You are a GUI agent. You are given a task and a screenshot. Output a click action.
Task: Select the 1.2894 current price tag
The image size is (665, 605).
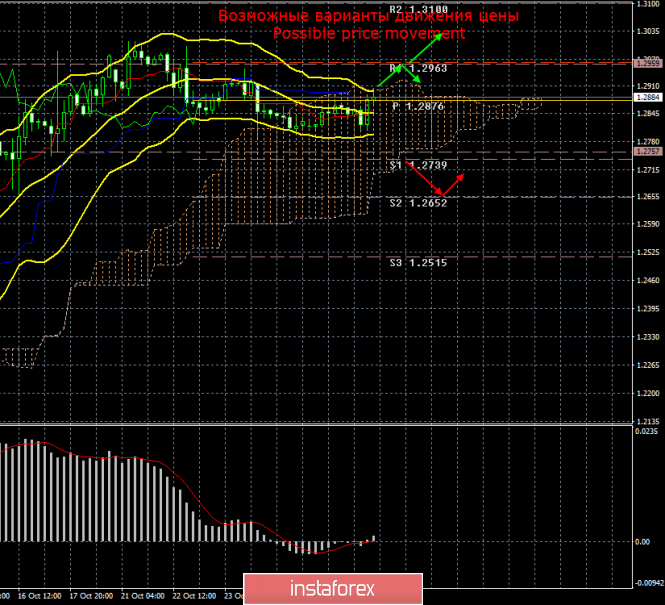tap(648, 98)
